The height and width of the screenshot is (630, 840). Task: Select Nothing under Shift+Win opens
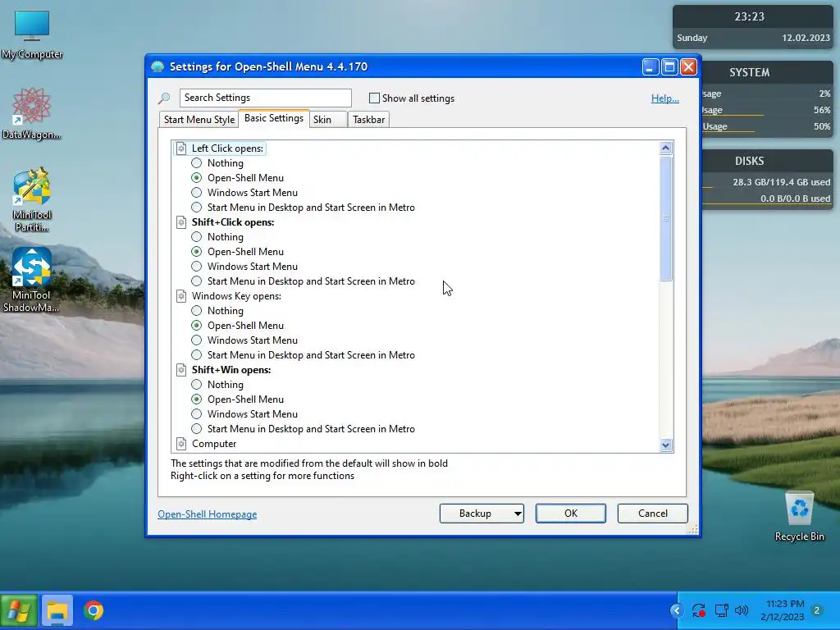pyautogui.click(x=197, y=385)
